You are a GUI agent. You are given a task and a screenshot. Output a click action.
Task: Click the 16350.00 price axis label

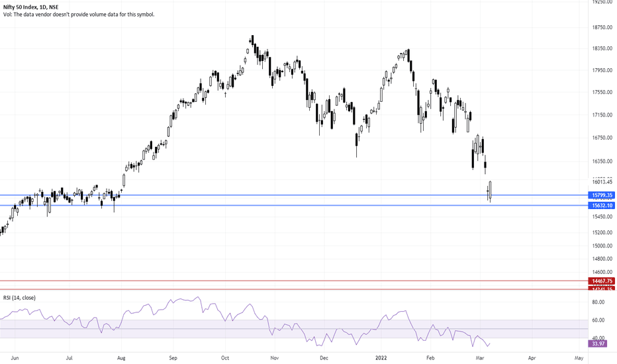602,161
